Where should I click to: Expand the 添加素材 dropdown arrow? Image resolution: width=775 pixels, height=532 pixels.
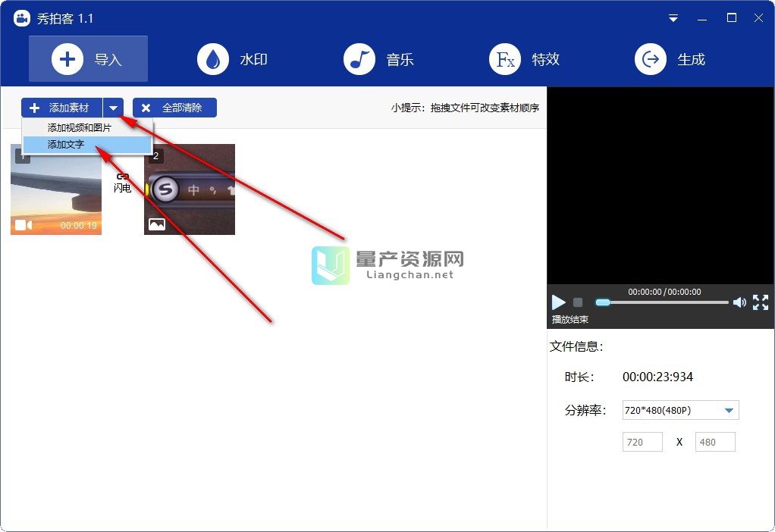click(114, 108)
